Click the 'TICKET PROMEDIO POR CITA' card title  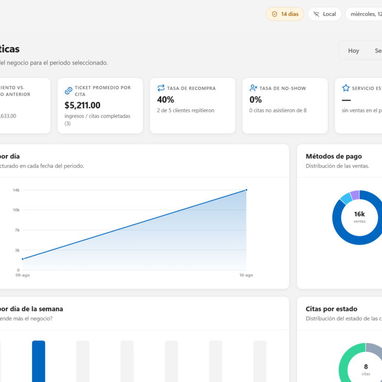pyautogui.click(x=103, y=91)
